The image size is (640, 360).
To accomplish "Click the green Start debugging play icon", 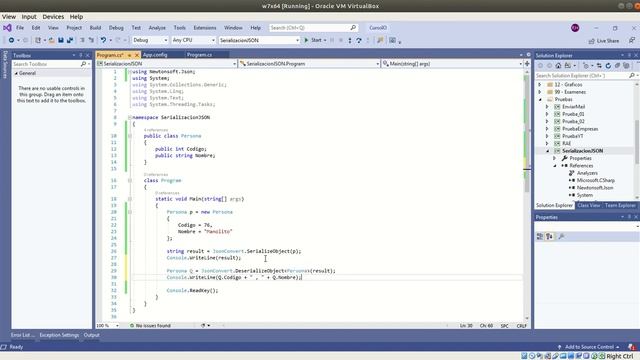I will [x=307, y=40].
